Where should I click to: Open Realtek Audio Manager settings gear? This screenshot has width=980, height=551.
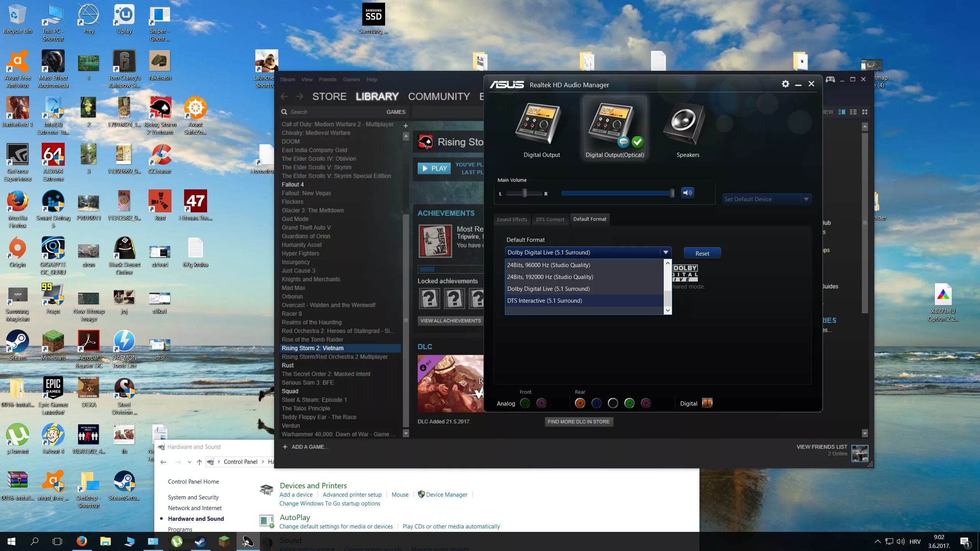pos(785,84)
